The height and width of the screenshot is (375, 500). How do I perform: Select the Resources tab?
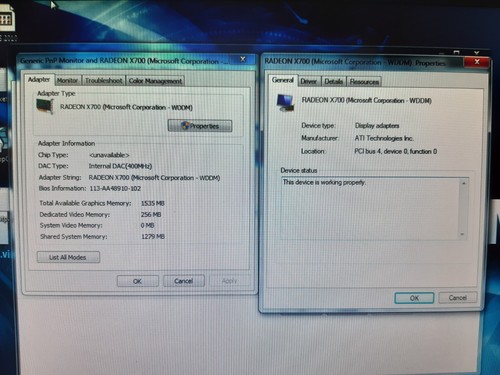tap(364, 82)
